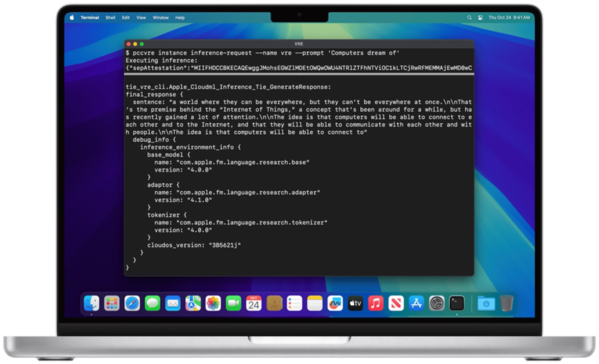Click the "tokenizer {" line
This screenshot has width=599, height=364.
coord(167,215)
